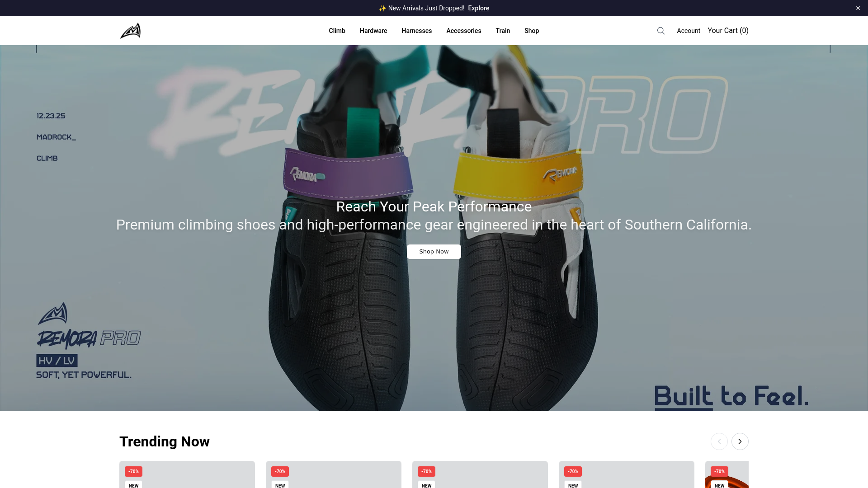Image resolution: width=868 pixels, height=488 pixels.
Task: Click the first trending product card
Action: [187, 474]
